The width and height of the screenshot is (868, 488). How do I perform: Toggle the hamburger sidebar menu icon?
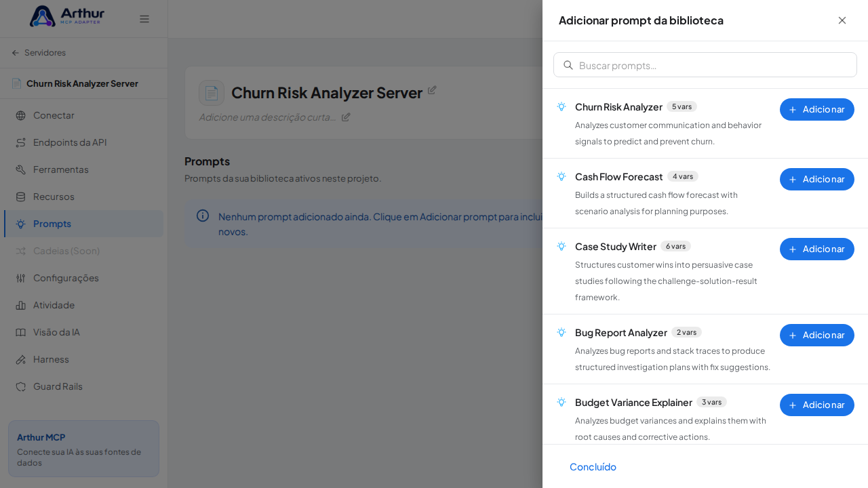[x=144, y=19]
